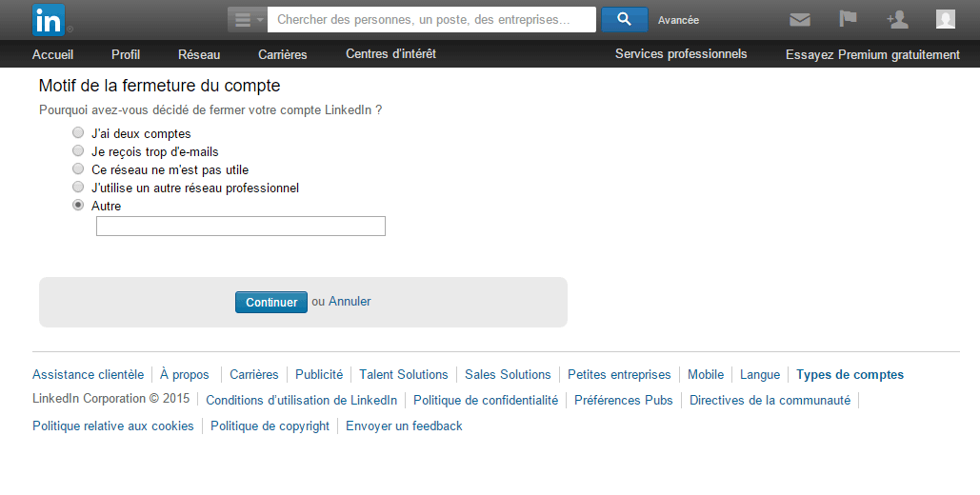Image resolution: width=980 pixels, height=495 pixels.
Task: Expand the search category dropdown
Action: point(247,20)
